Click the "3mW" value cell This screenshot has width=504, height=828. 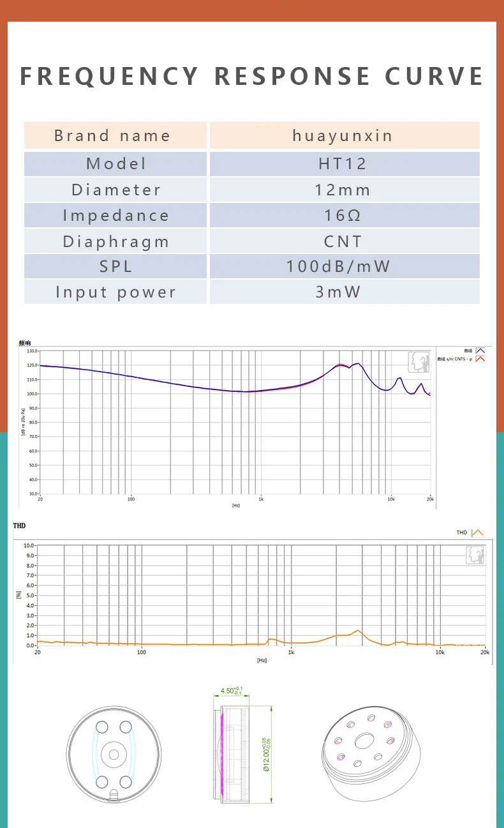point(345,292)
